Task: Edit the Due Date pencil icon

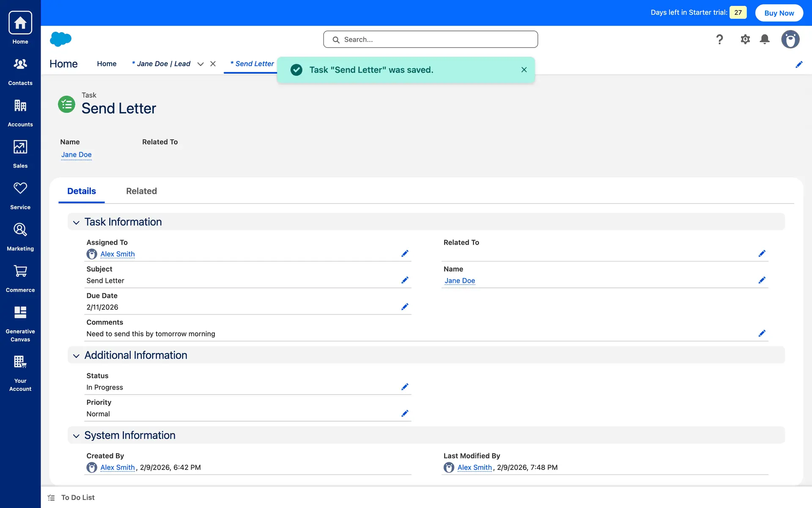Action: pos(405,307)
